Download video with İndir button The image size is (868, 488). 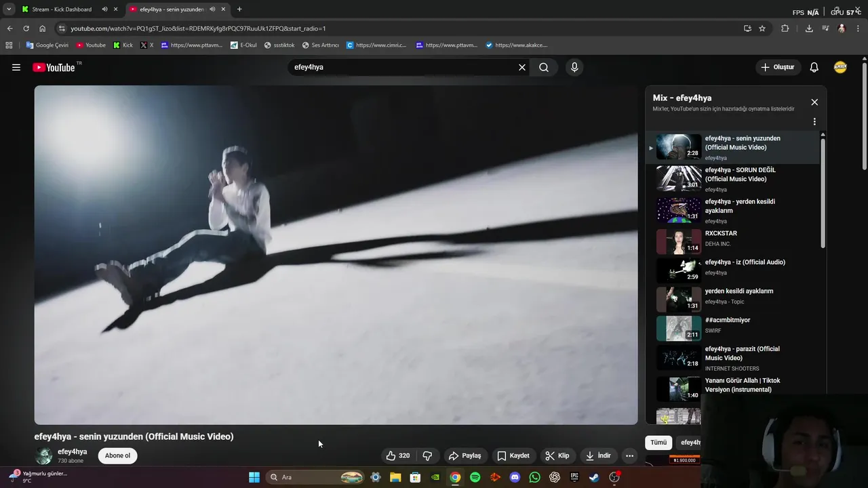click(x=598, y=455)
